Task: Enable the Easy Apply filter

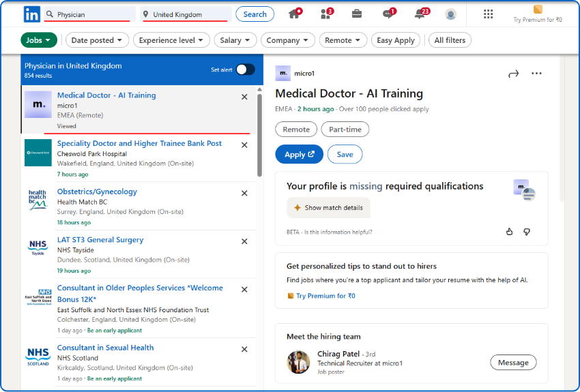Action: pyautogui.click(x=396, y=40)
